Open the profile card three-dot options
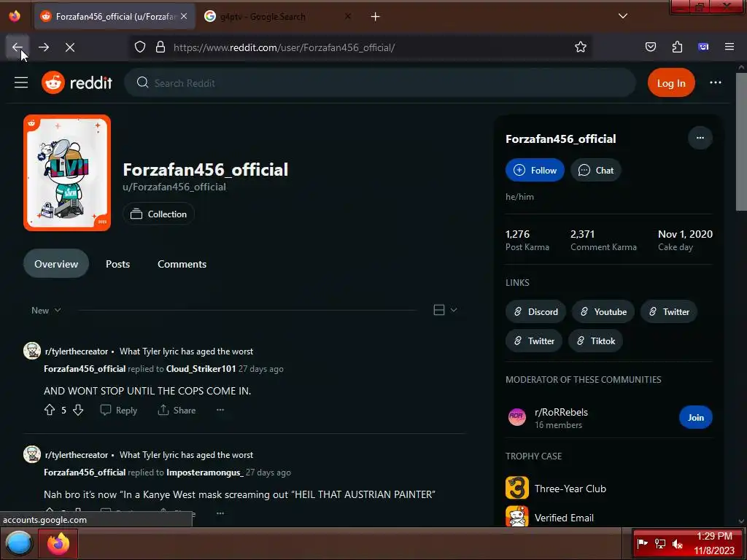 pos(700,138)
